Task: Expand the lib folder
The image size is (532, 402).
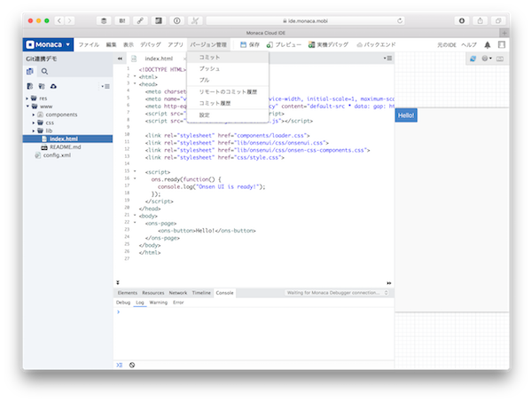Action: 34,130
